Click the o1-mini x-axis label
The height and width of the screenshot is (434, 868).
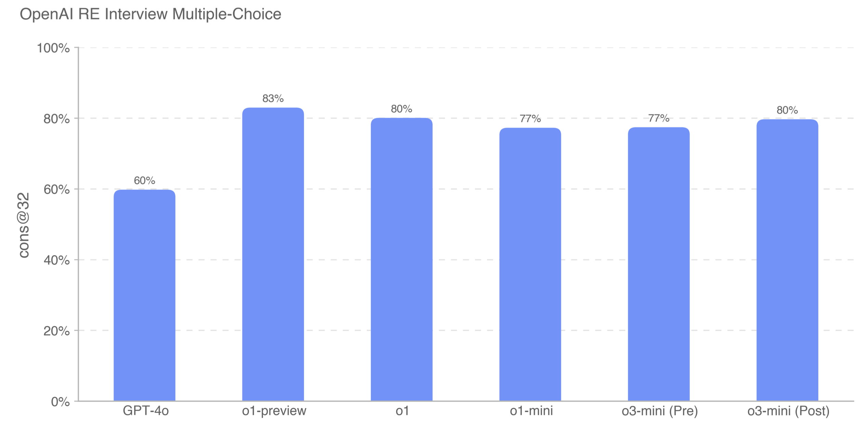tap(531, 411)
